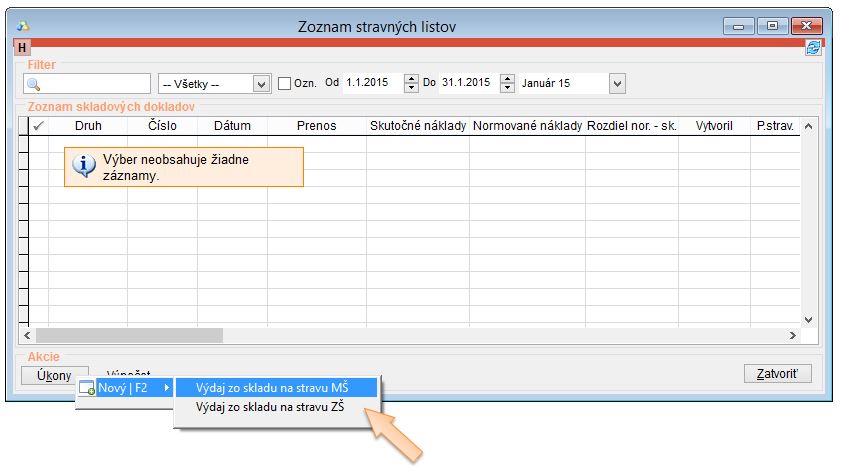Click the Zatvoriť button

(x=778, y=374)
